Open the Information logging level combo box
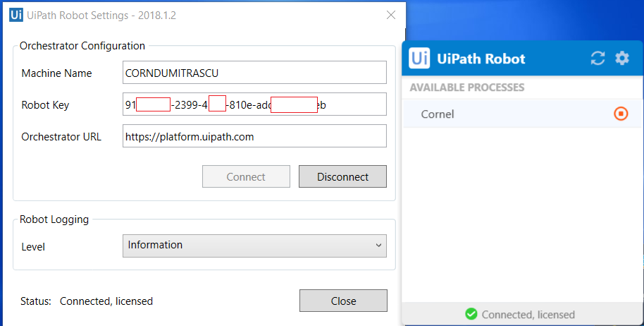The image size is (644, 326). pyautogui.click(x=254, y=246)
